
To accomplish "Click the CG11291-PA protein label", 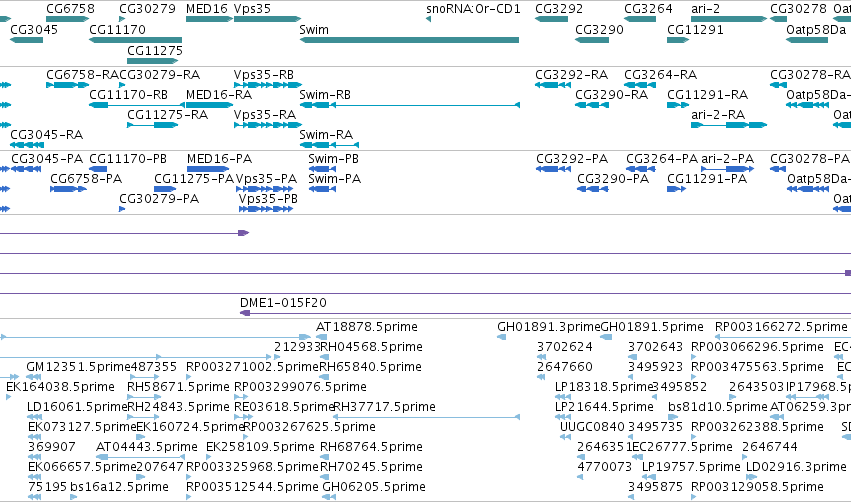I will 707,179.
